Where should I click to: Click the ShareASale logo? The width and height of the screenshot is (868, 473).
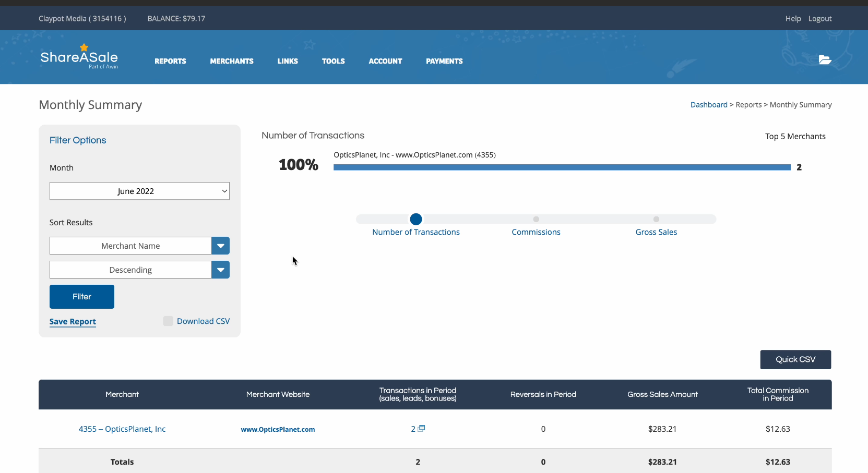(79, 56)
